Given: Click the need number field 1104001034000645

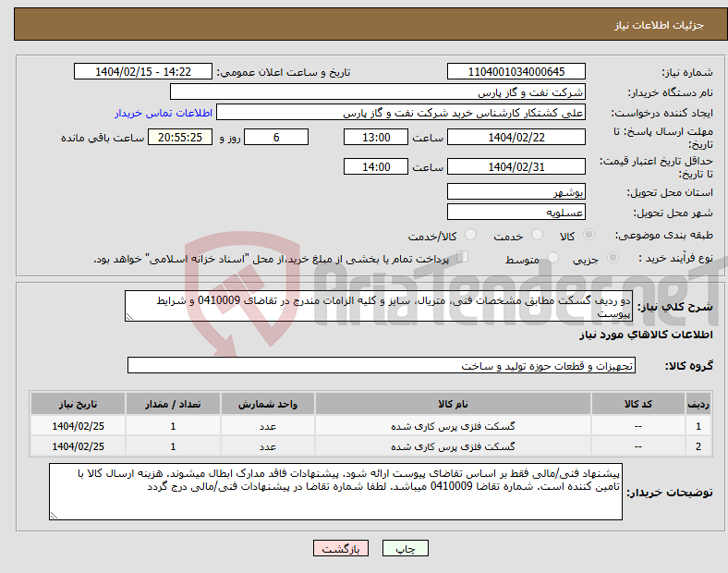Looking at the screenshot, I should point(516,71).
